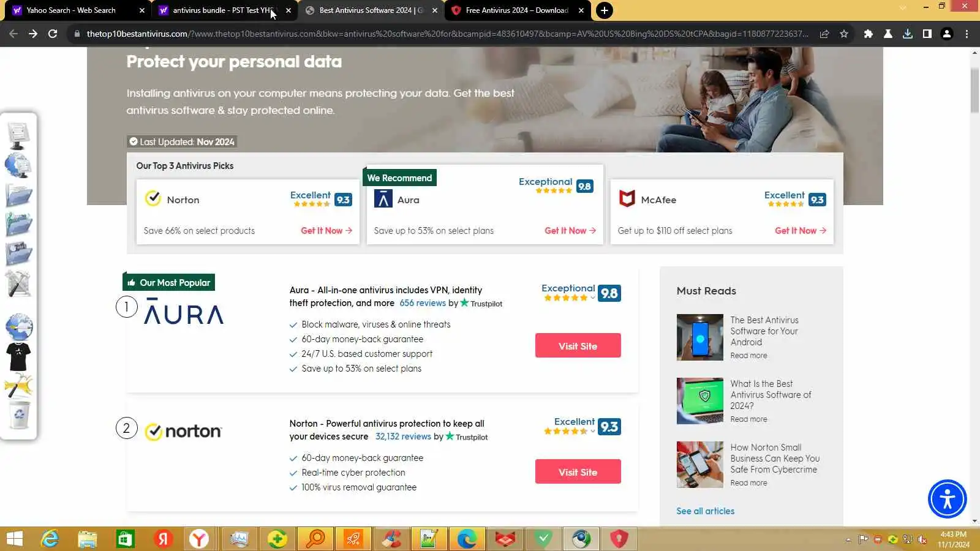Open the browser profile avatar icon
Viewport: 980px width, 551px height.
(947, 34)
